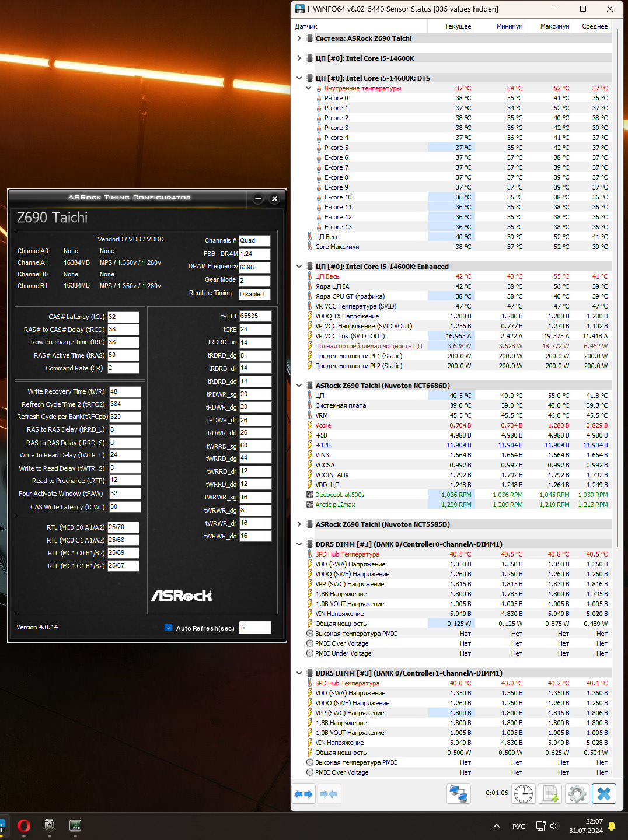
Task: Open Opera browser from the taskbar
Action: click(24, 825)
